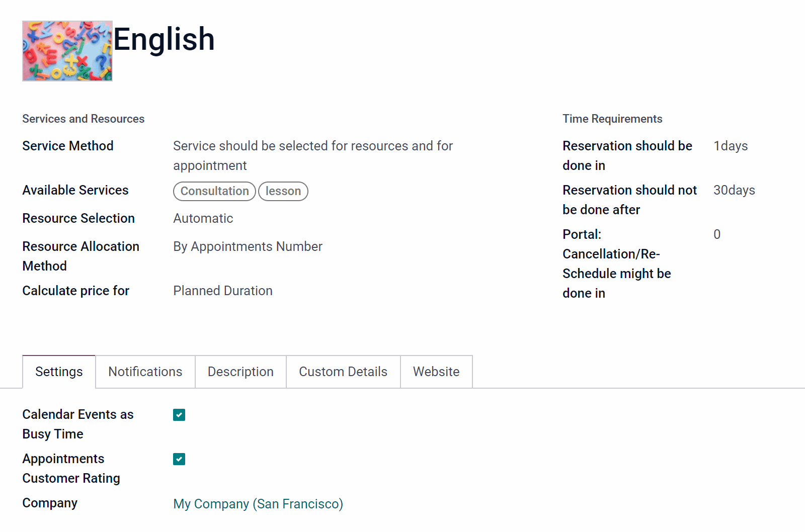Open My Company (San Francisco) link
The image size is (805, 532).
coord(258,504)
